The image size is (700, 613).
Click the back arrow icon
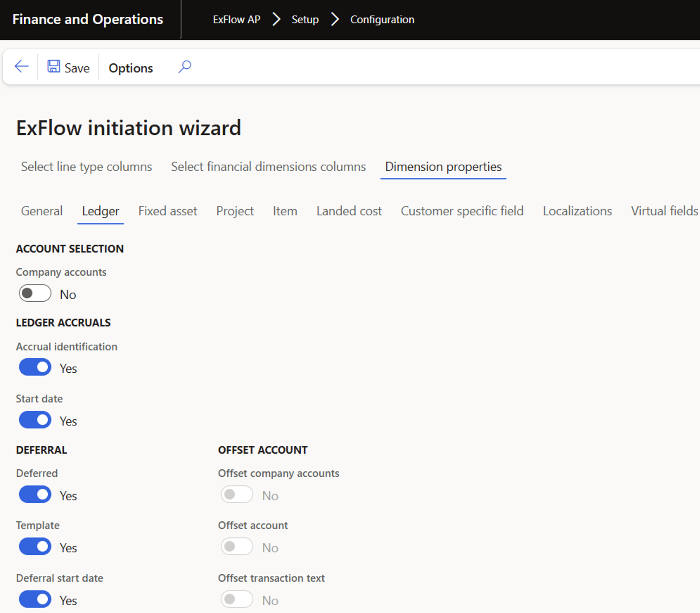21,67
